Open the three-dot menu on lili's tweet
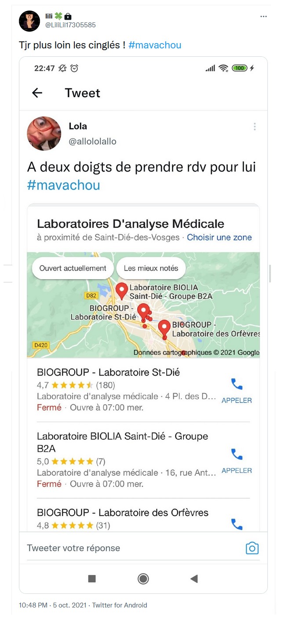Image resolution: width=285 pixels, height=644 pixels. 263,17
